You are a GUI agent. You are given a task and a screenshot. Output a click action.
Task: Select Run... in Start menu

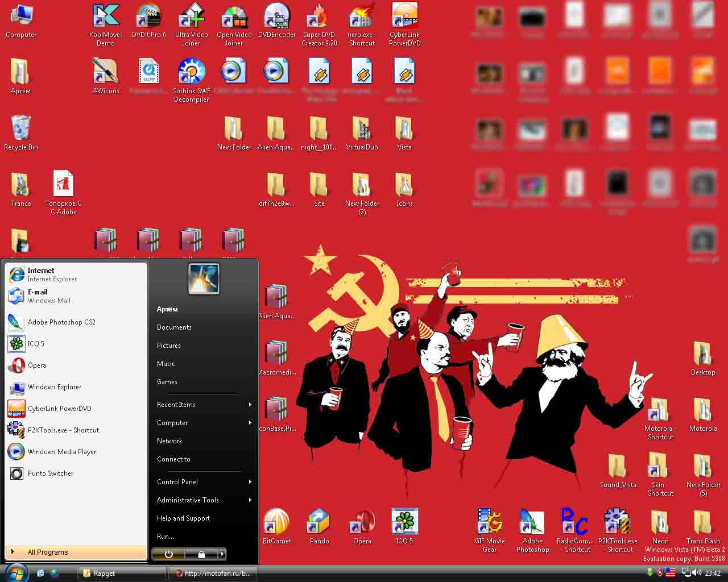(166, 537)
